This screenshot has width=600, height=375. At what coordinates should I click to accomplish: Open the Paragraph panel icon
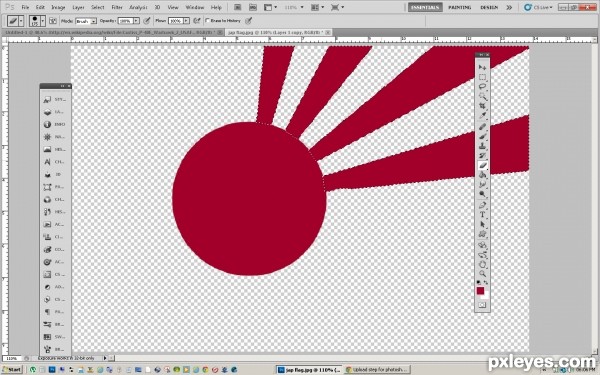(47, 312)
